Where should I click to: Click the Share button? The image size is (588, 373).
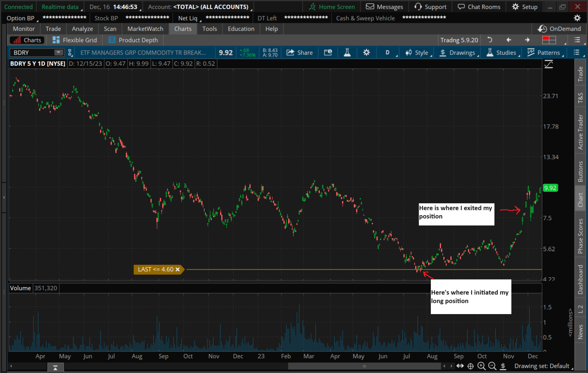pos(299,53)
